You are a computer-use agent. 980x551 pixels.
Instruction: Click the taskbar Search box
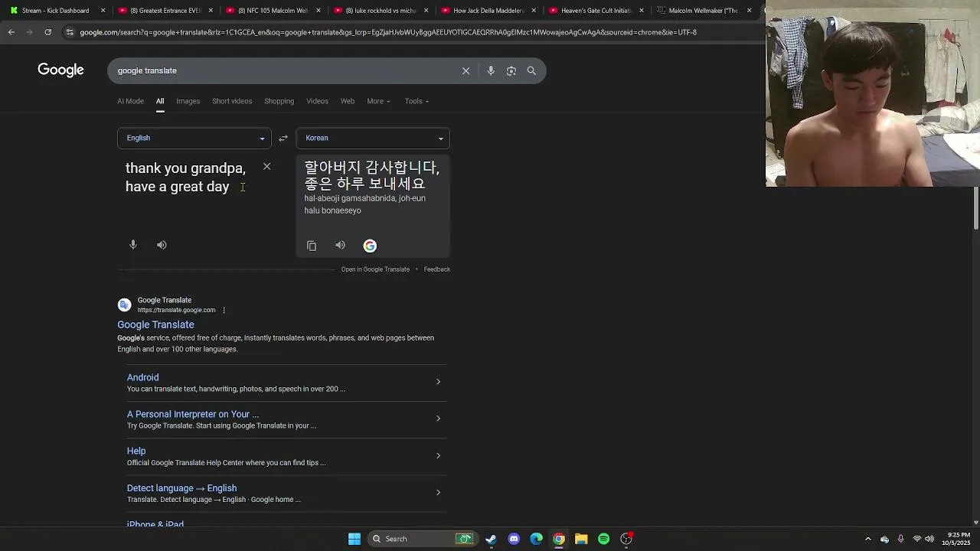[423, 539]
